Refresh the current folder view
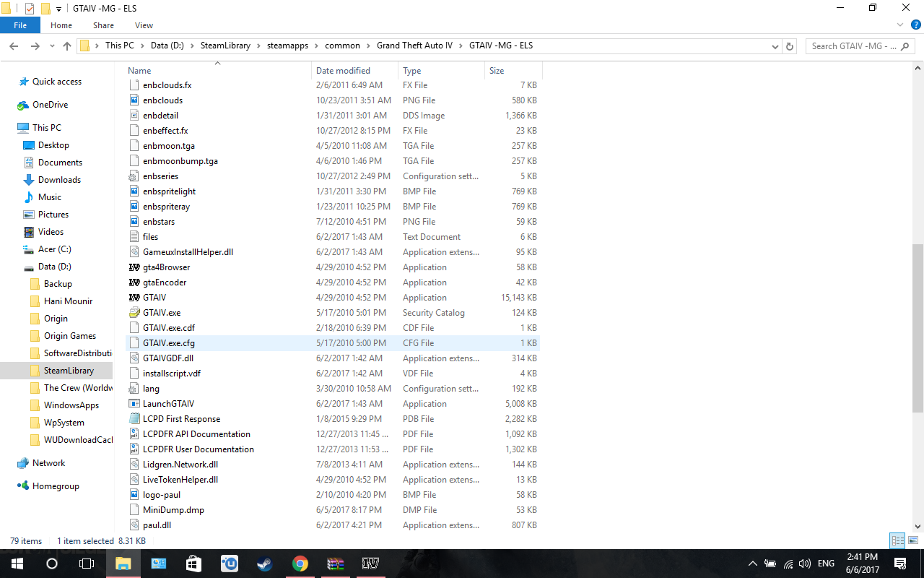 click(x=790, y=46)
